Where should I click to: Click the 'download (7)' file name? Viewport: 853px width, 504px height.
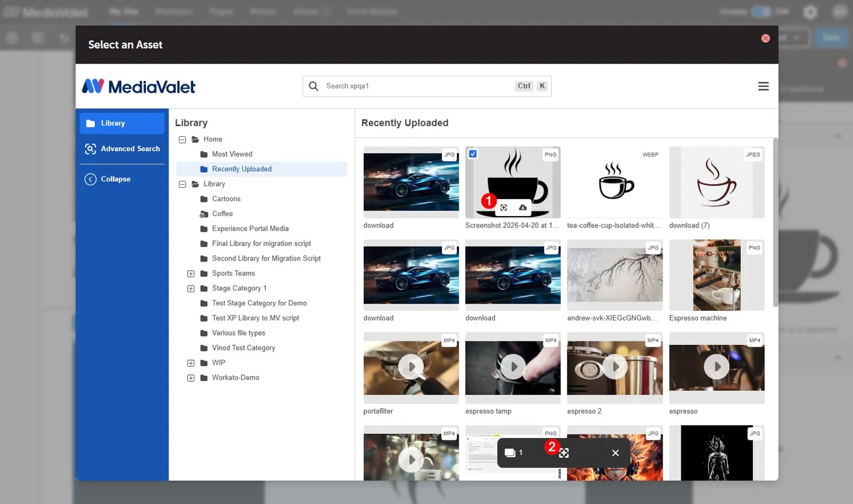point(690,226)
